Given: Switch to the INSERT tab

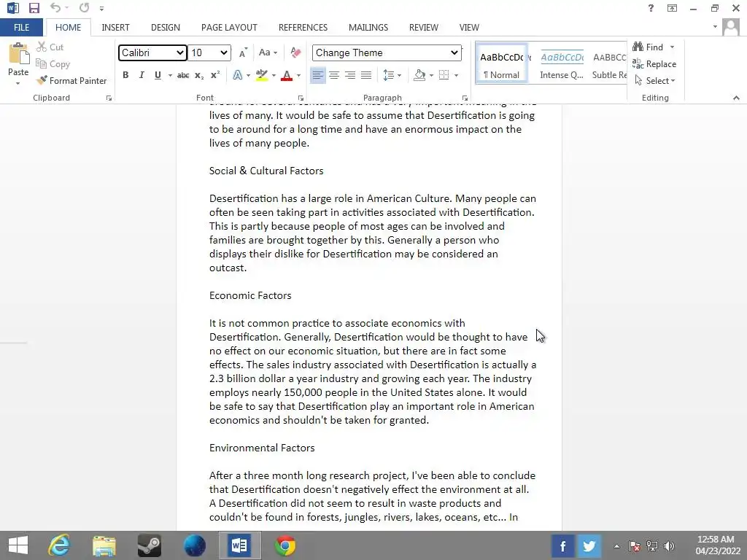Looking at the screenshot, I should (115, 28).
